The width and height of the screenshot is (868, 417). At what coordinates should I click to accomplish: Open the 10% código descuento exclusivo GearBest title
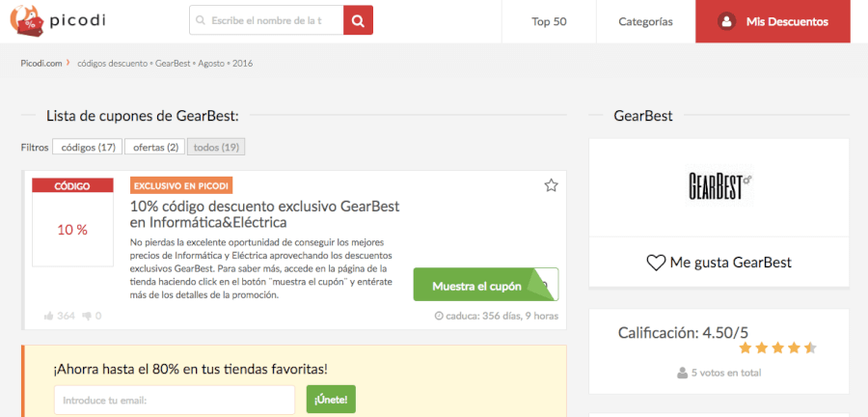coord(264,215)
